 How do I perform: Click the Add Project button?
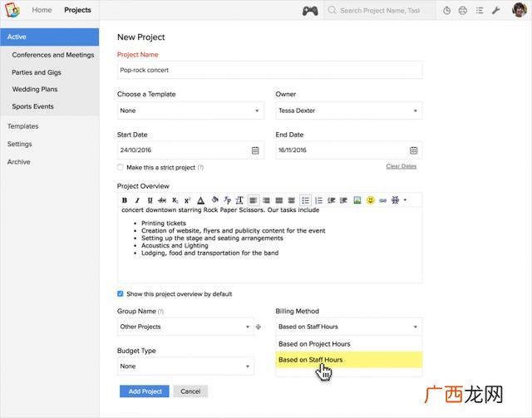[145, 391]
